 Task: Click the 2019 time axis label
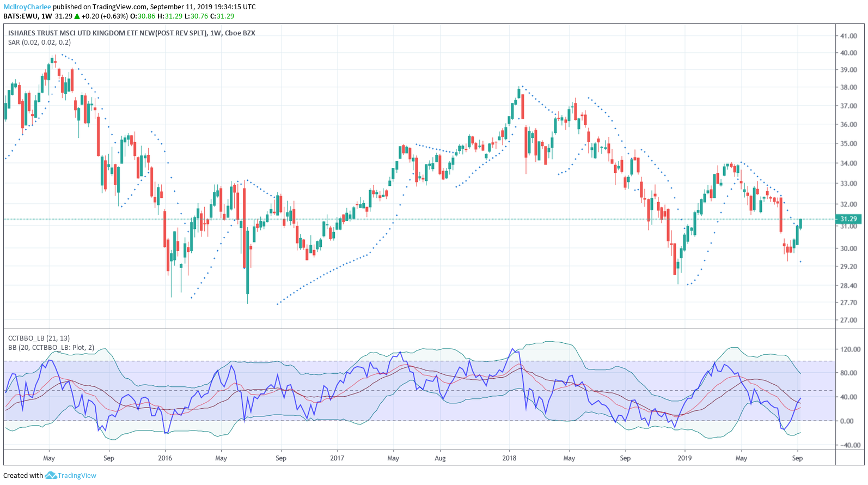684,458
